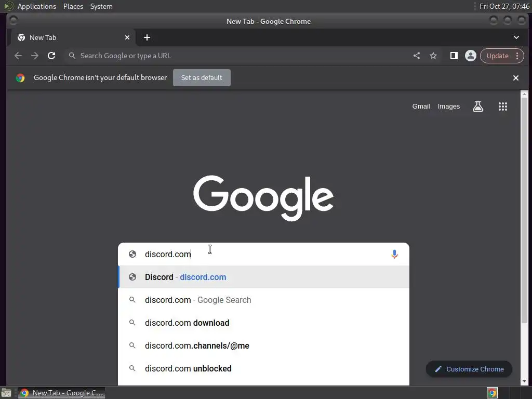Image resolution: width=532 pixels, height=399 pixels.
Task: Close the New Tab tab
Action: [x=127, y=37]
